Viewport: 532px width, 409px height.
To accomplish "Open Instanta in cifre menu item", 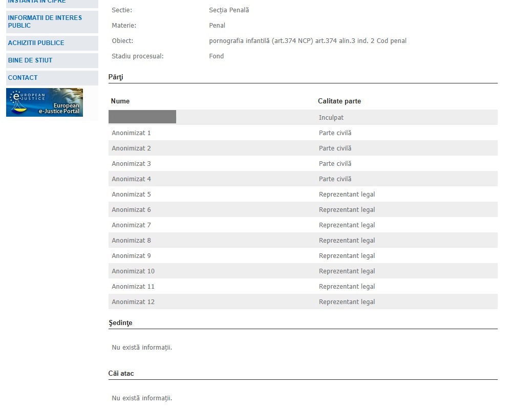I will click(52, 3).
